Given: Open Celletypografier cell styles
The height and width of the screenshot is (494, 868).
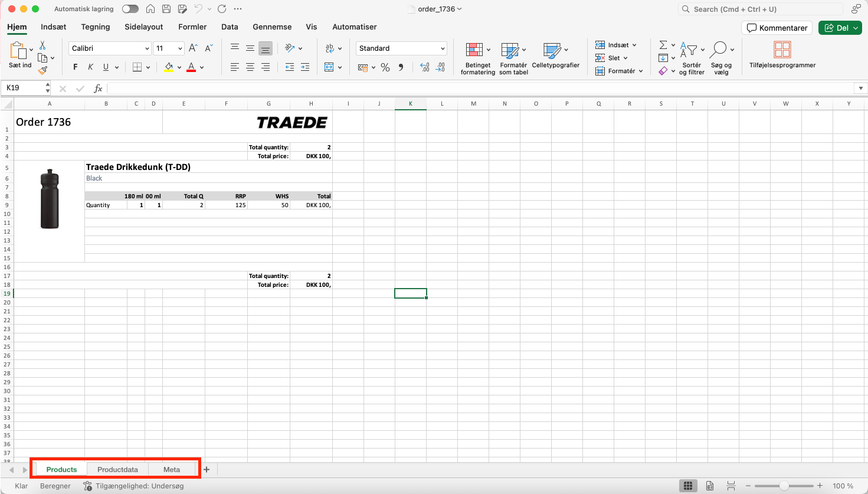Looking at the screenshot, I should [x=556, y=55].
